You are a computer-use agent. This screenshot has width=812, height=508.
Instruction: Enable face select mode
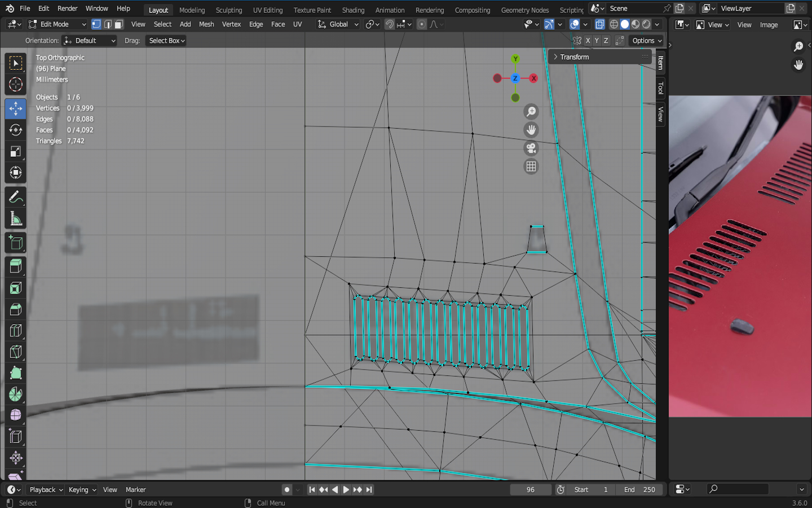point(118,24)
